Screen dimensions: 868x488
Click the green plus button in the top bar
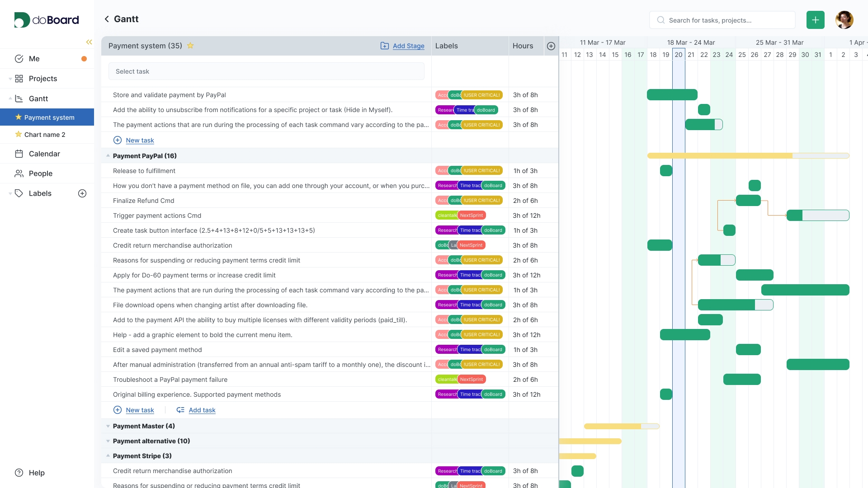[816, 20]
